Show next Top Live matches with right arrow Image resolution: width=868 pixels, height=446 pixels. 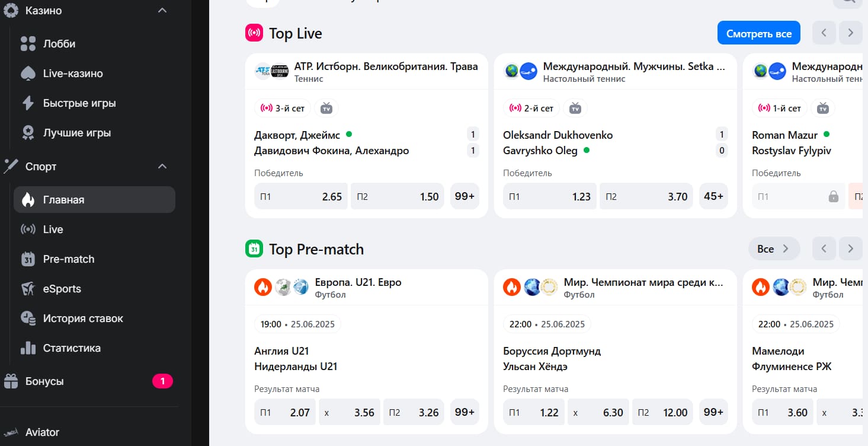850,33
